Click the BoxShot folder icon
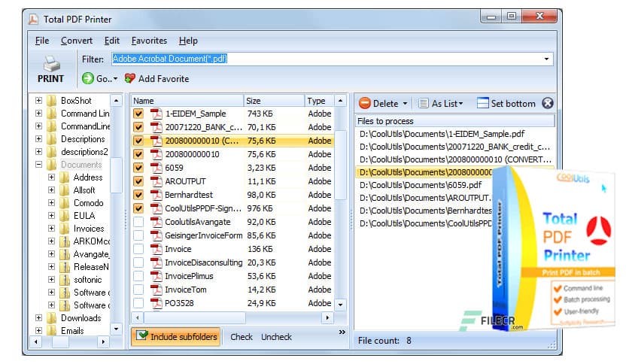The height and width of the screenshot is (364, 629). pyautogui.click(x=52, y=101)
